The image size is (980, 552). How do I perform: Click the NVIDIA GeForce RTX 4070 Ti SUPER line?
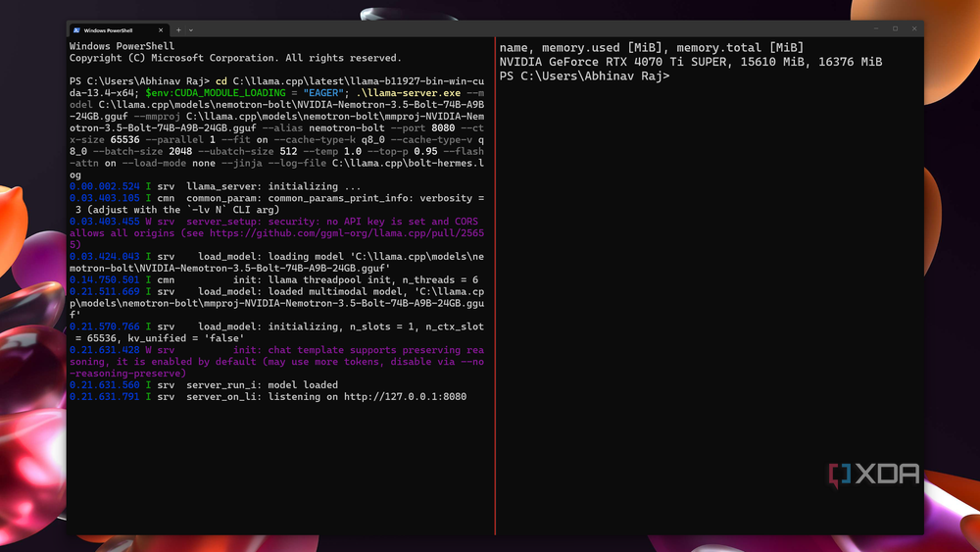(691, 62)
